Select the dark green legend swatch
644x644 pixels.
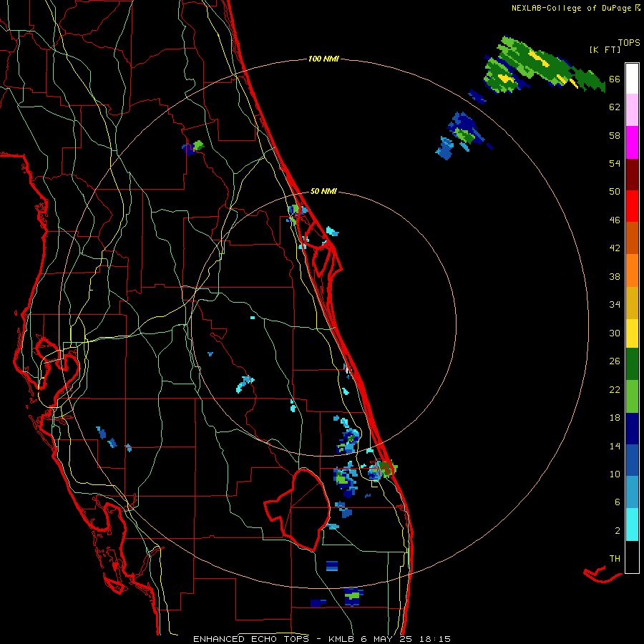632,364
